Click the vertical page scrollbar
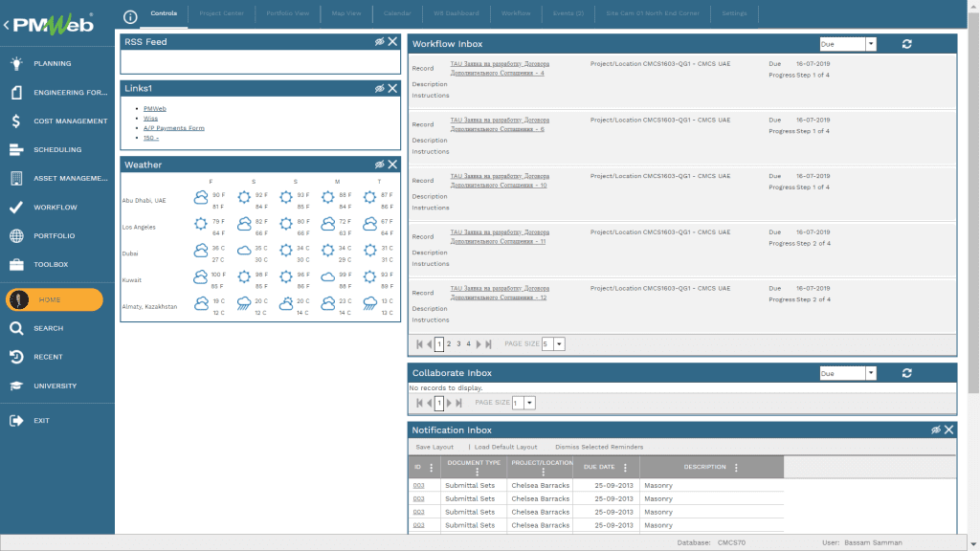The height and width of the screenshot is (551, 980). 973,203
